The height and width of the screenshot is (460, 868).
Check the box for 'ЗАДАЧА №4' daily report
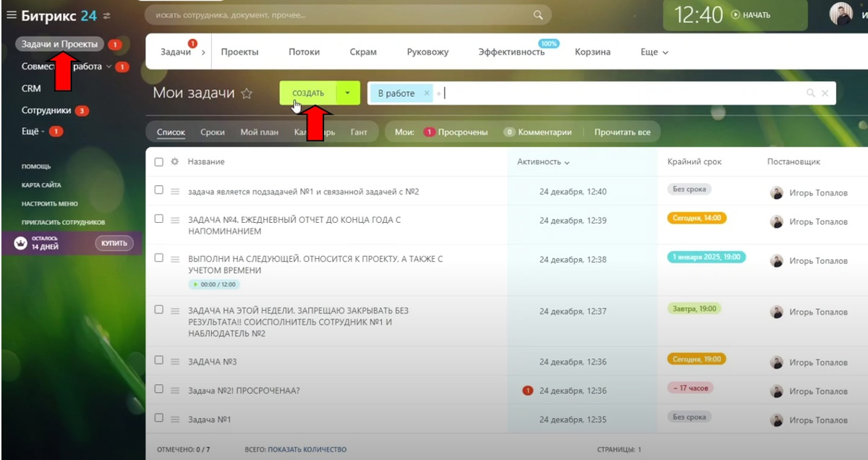pos(159,218)
